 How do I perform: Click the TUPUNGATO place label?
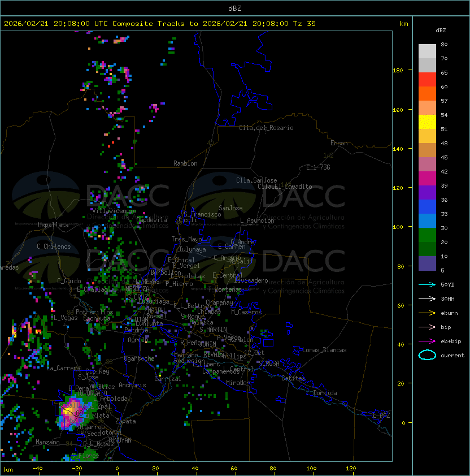coord(92,393)
